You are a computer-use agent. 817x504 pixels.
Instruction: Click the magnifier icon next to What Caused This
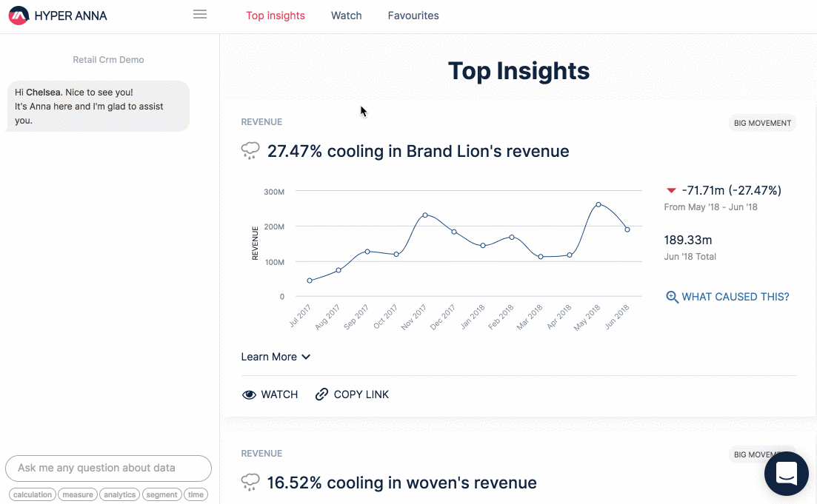pyautogui.click(x=672, y=297)
